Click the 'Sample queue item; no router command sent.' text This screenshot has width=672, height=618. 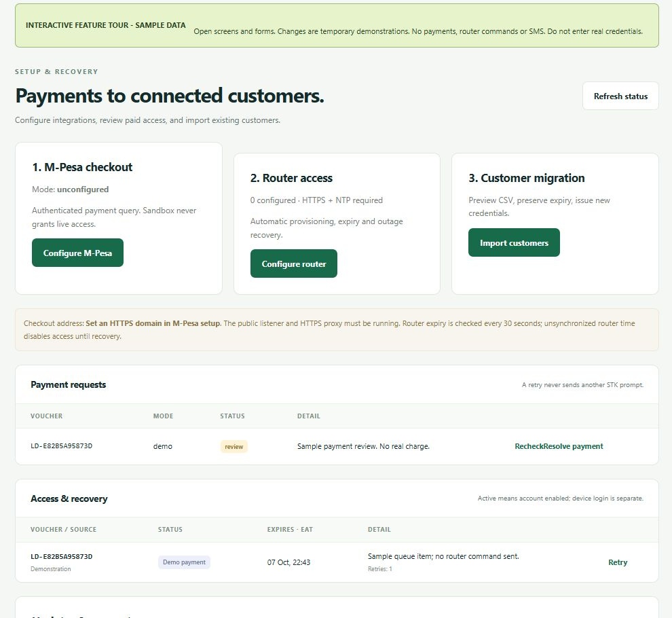[x=443, y=556]
